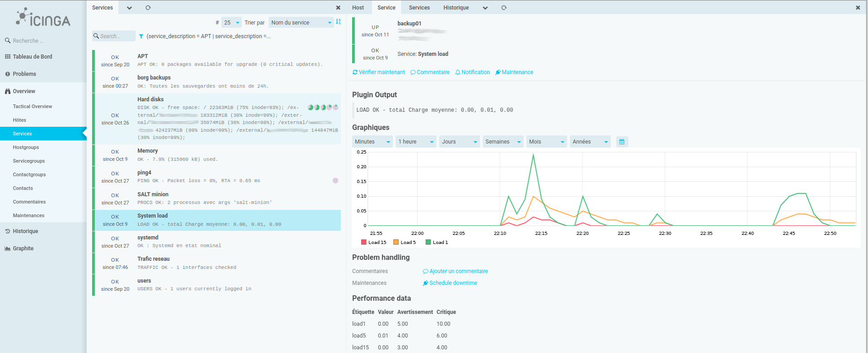
Task: Open the Services panel tab dropdown
Action: click(129, 8)
